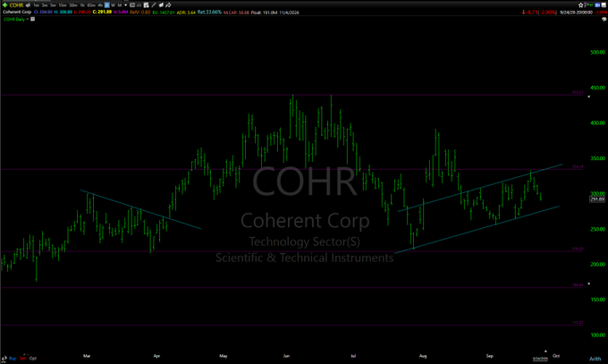
Task: Click the COHR ticker symbol field
Action: (16, 5)
